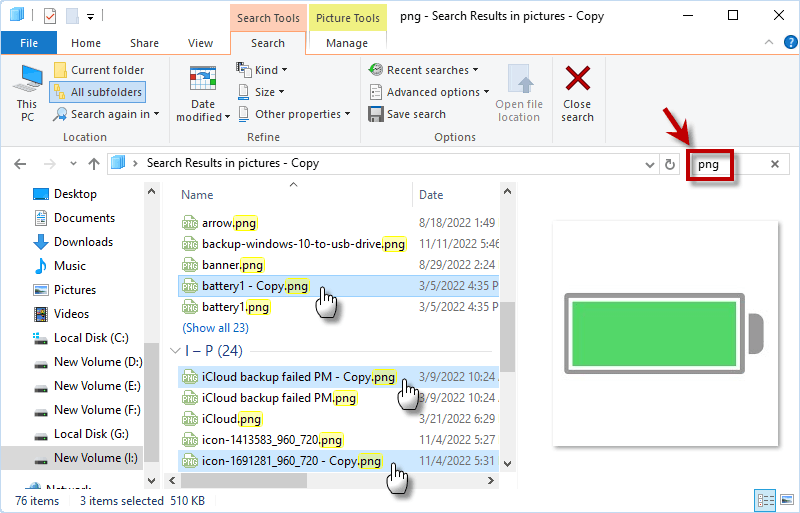This screenshot has width=800, height=513.
Task: Switch to details view layout icon
Action: [x=764, y=500]
